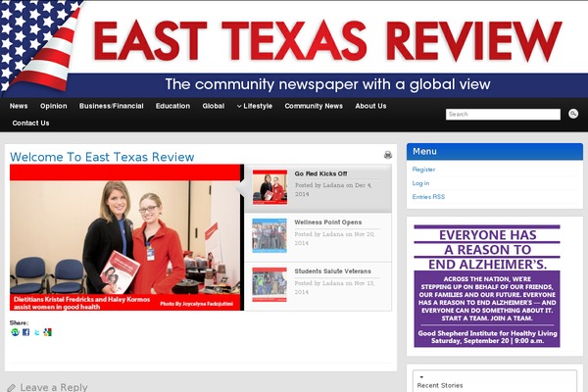Open the Contact Us page
This screenshot has height=392, width=588.
[30, 123]
